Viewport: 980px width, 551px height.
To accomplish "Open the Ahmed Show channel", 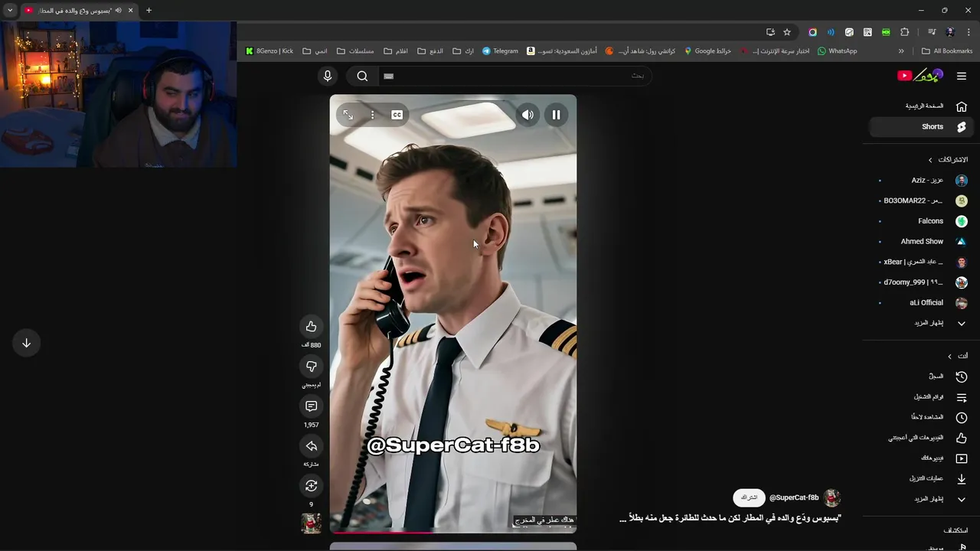I will pyautogui.click(x=921, y=241).
